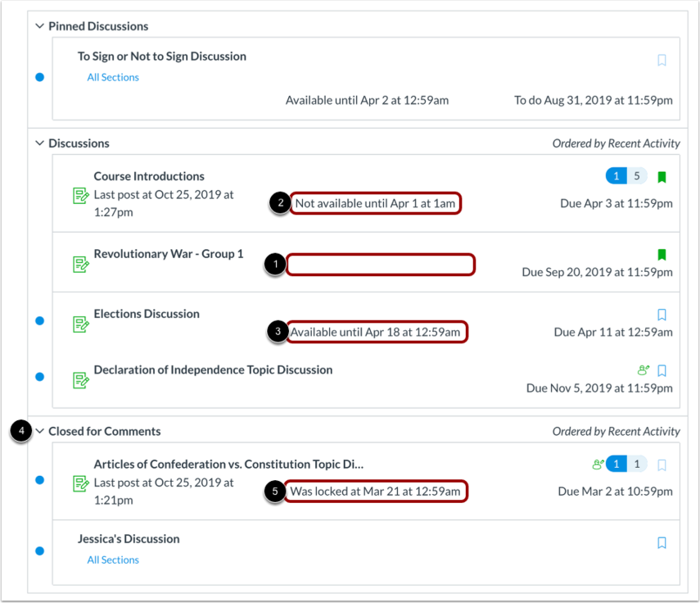Image resolution: width=700 pixels, height=603 pixels.
Task: Click unread dot beside Jessica's Discussion
Action: pyautogui.click(x=40, y=551)
